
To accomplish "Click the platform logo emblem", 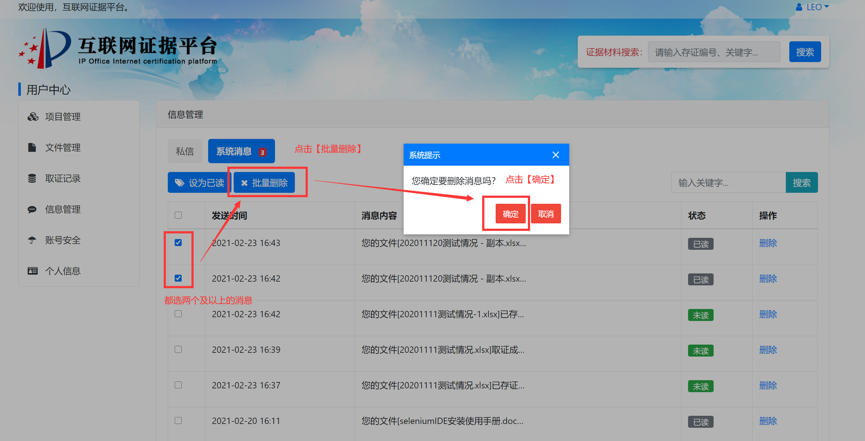I will (x=45, y=48).
